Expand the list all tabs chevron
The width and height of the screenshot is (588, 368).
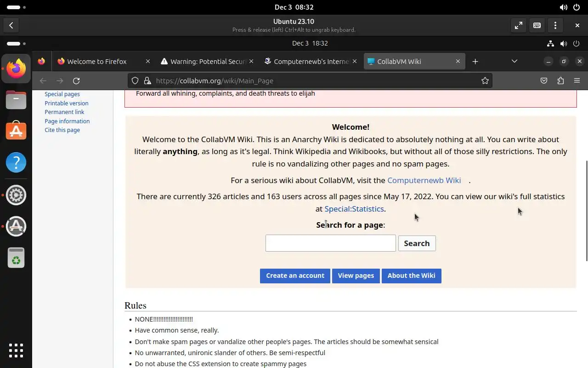514,61
